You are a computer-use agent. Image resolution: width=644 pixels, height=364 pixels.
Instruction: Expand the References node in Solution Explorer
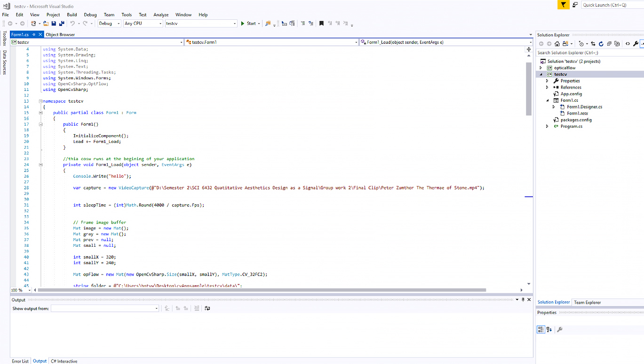point(547,88)
